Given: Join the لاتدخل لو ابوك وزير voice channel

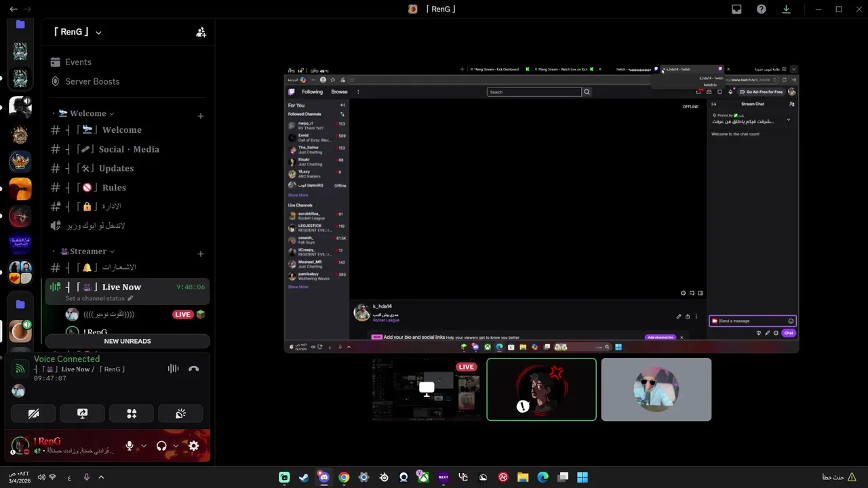Looking at the screenshot, I should [x=96, y=225].
